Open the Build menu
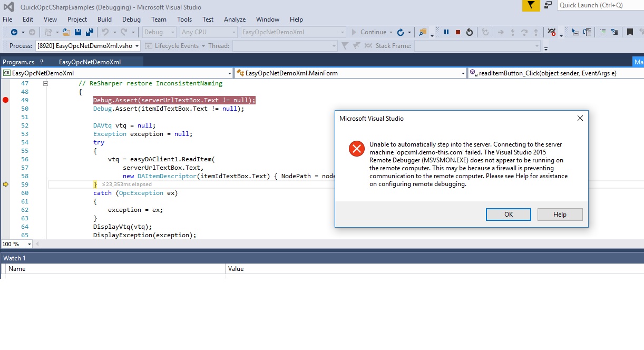Viewport: 644px width, 350px height. [104, 20]
